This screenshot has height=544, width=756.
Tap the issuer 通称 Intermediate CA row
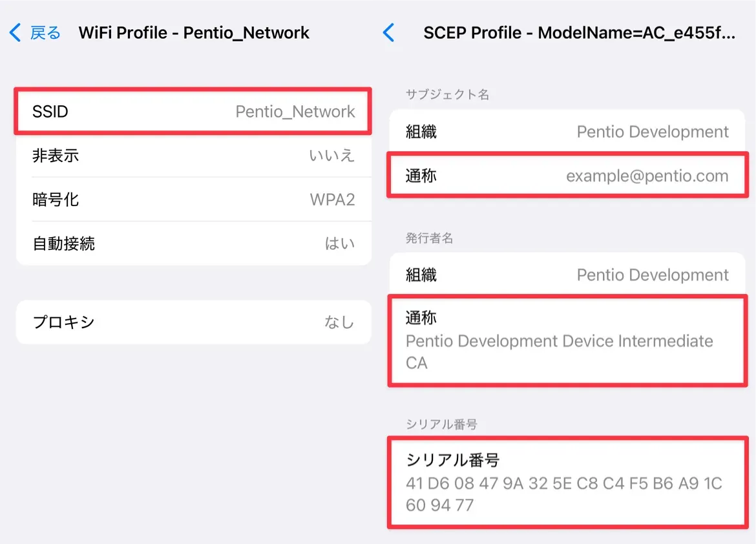[567, 340]
